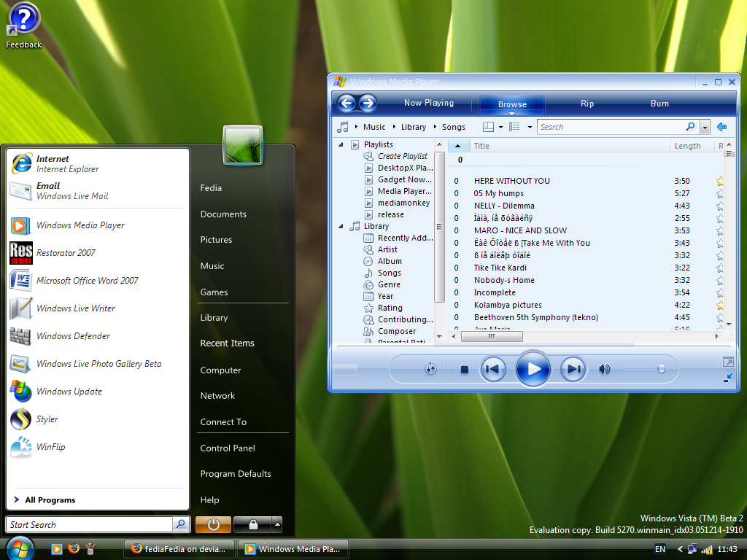
Task: Click the magnifier search icon in Media Player
Action: point(690,127)
